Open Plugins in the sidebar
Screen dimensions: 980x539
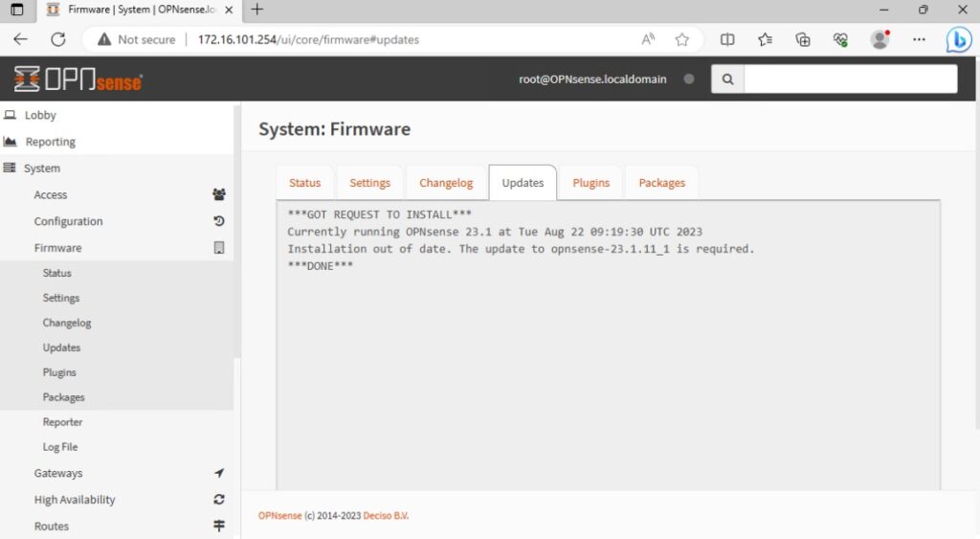point(59,372)
